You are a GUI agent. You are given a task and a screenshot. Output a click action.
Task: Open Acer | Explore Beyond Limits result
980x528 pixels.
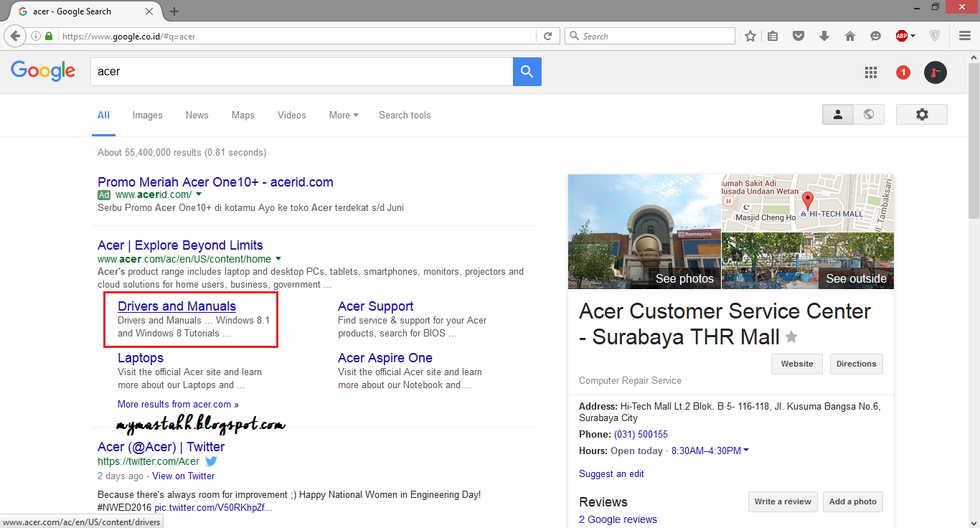[x=181, y=245]
